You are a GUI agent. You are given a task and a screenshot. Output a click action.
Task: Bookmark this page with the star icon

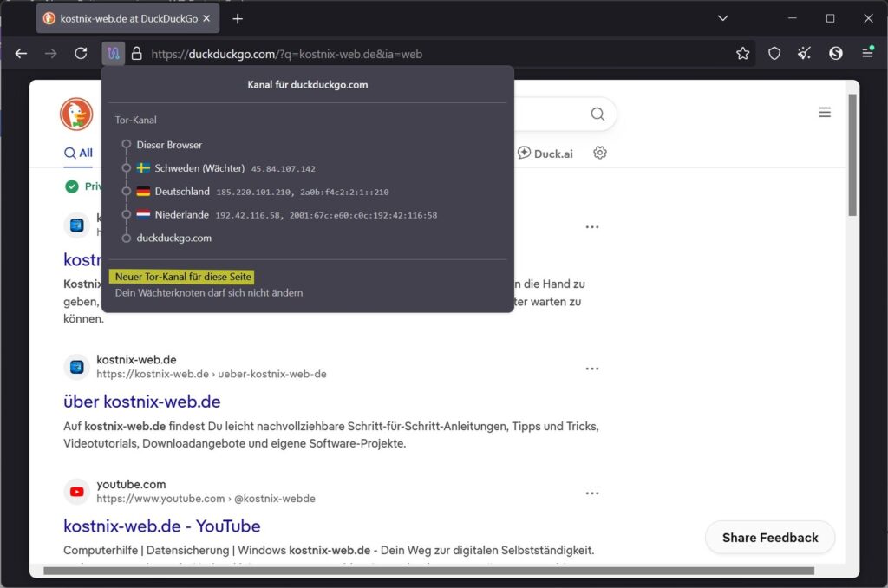(x=742, y=54)
